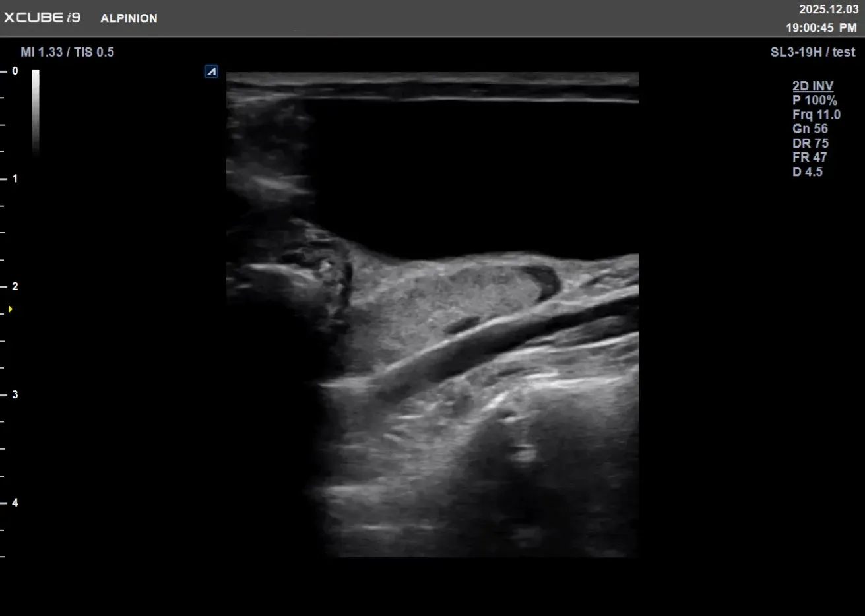Viewport: 865px width, 616px height.
Task: Click the Frq 11.0 frequency parameter
Action: coord(816,115)
